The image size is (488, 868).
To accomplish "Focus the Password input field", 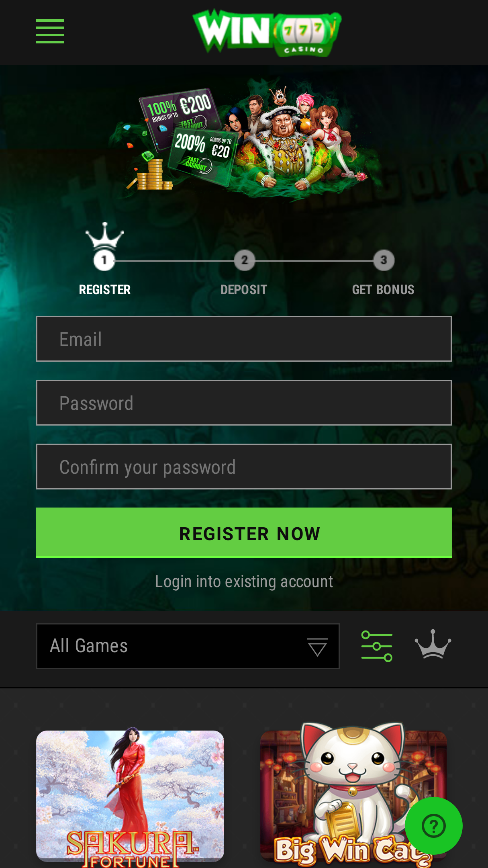I will (244, 403).
